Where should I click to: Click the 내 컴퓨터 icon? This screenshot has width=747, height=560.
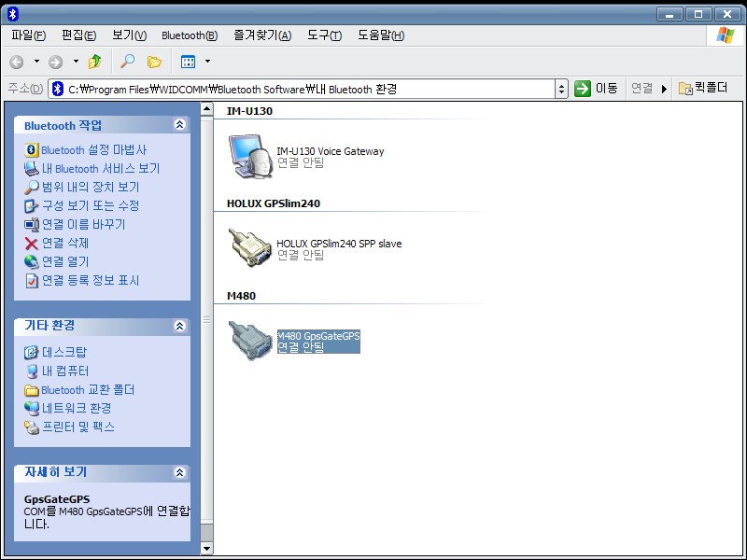pyautogui.click(x=32, y=371)
